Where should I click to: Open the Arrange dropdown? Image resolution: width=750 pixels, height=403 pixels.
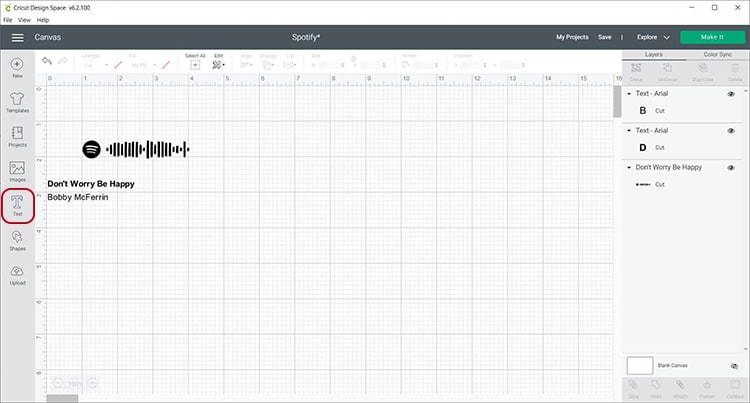pyautogui.click(x=268, y=65)
